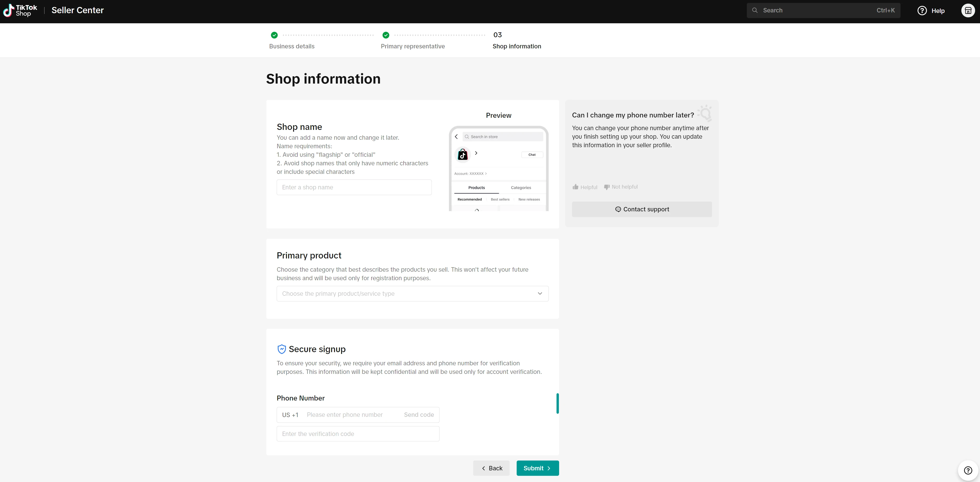The image size is (980, 482).
Task: Click the chevron next to Account XXXXXX
Action: 486,174
